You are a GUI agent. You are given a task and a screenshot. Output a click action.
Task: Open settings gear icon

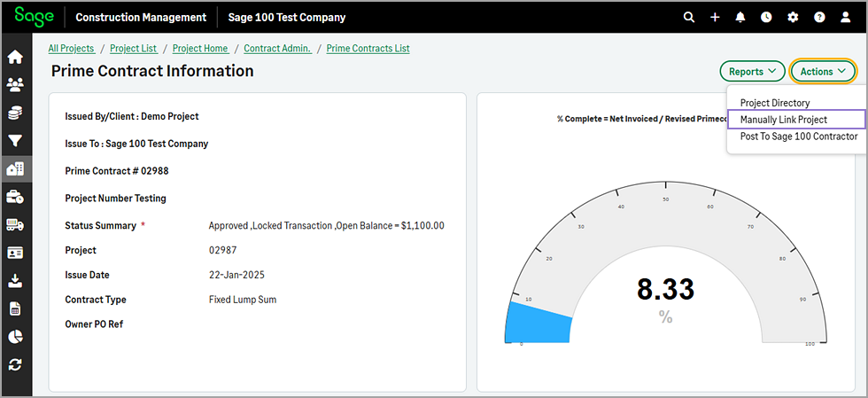click(793, 17)
